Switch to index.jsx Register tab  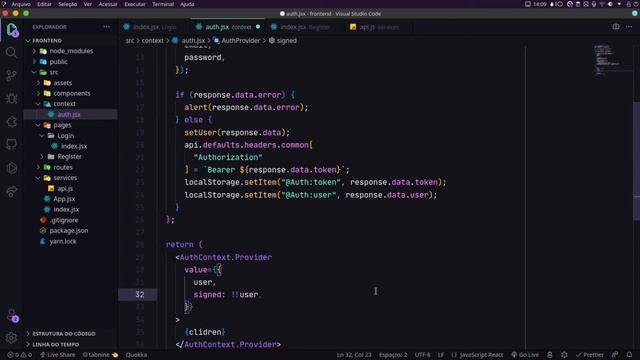coord(305,27)
